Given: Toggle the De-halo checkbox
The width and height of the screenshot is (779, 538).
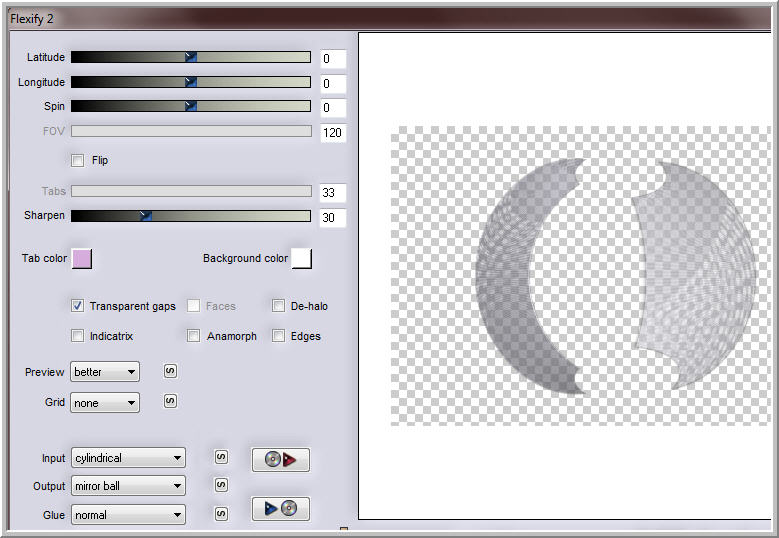Looking at the screenshot, I should coord(278,306).
